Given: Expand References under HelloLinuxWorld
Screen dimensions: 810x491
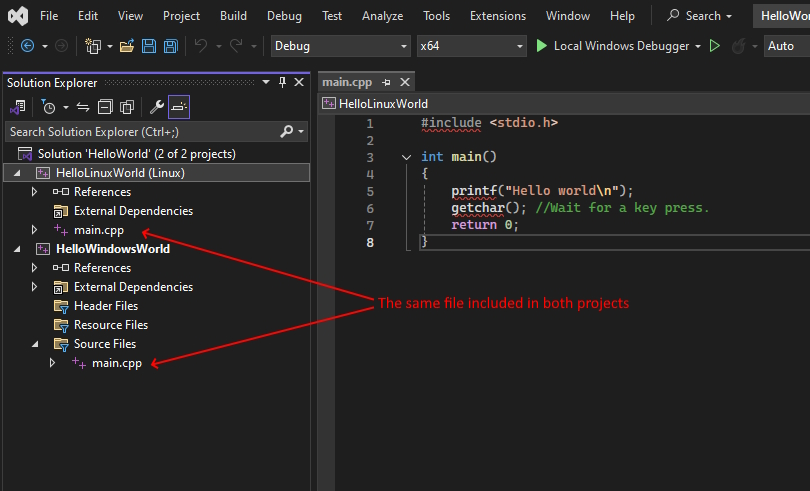Looking at the screenshot, I should [x=35, y=192].
